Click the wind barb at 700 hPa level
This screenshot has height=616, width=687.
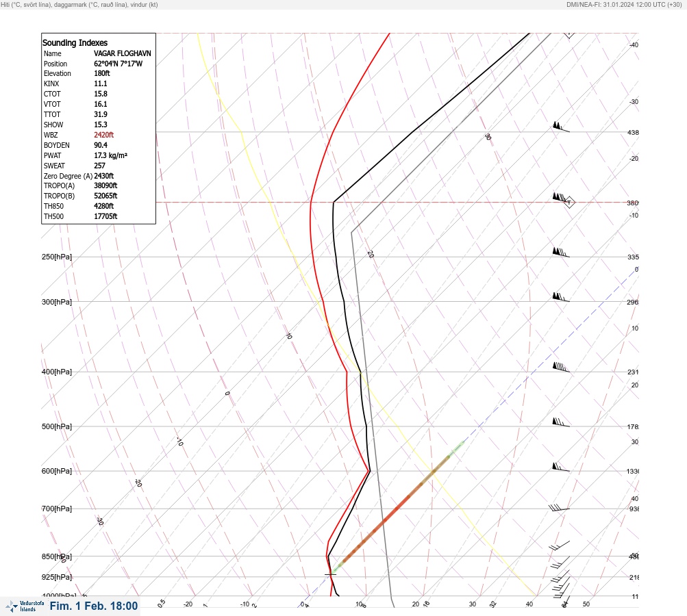tap(559, 508)
